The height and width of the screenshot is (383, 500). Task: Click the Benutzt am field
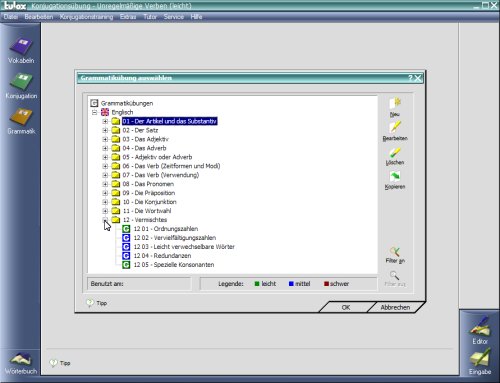pos(139,284)
